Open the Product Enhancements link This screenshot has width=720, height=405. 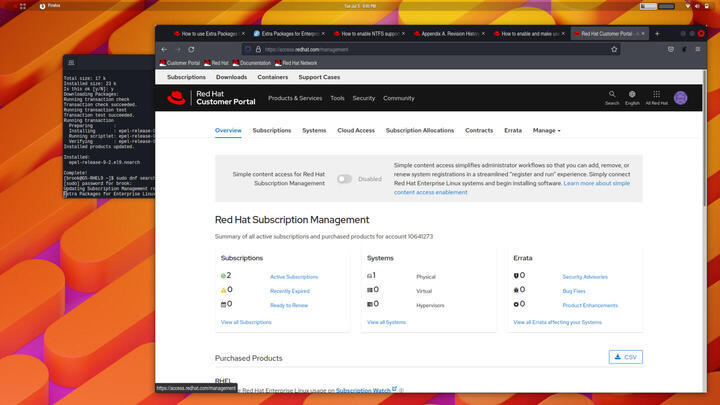[590, 305]
